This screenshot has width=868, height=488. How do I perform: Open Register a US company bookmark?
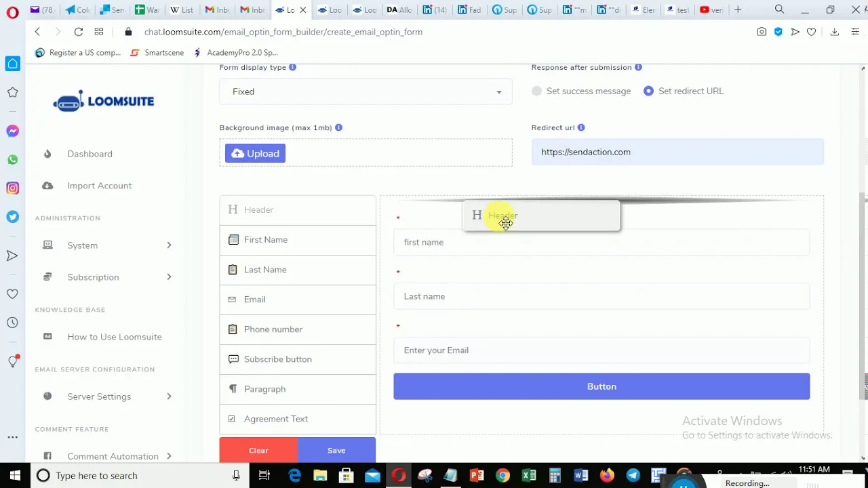click(x=78, y=52)
